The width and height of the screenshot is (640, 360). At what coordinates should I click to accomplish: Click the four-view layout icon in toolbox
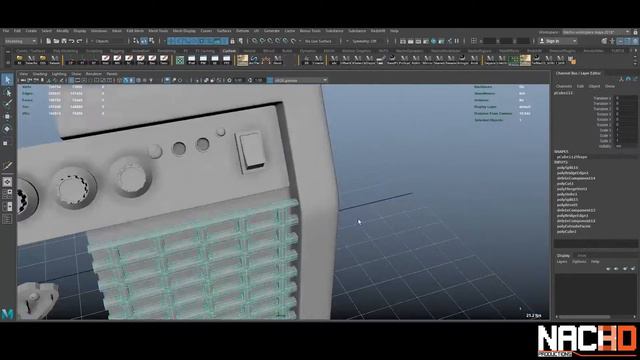[7, 194]
